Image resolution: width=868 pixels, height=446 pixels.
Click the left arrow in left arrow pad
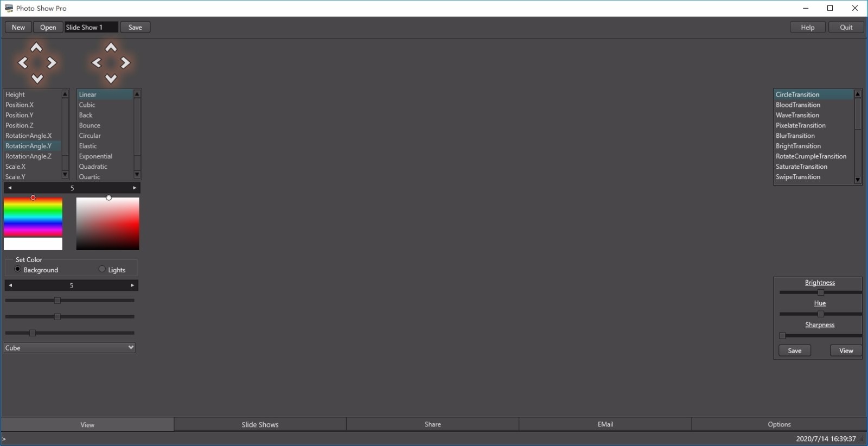[23, 63]
